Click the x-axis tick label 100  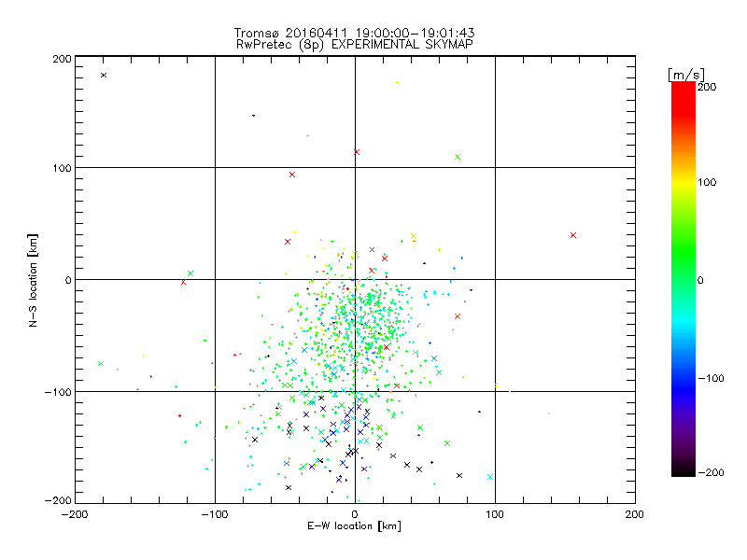[x=495, y=514]
